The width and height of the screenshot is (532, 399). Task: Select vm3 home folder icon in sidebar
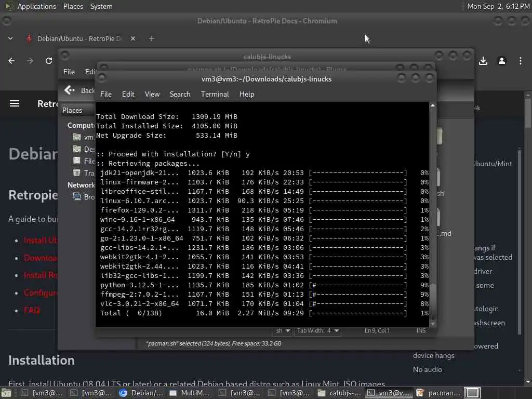[77, 137]
